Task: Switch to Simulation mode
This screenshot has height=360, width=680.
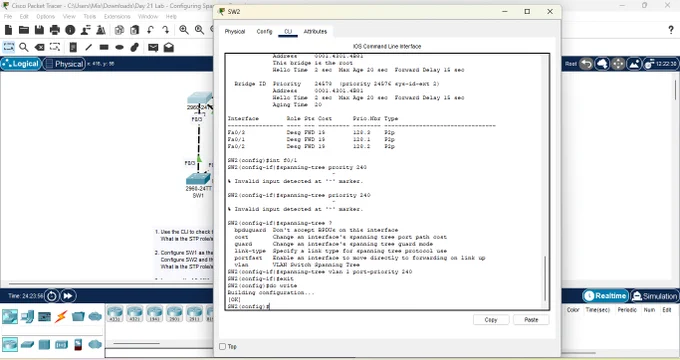Action: [x=654, y=296]
